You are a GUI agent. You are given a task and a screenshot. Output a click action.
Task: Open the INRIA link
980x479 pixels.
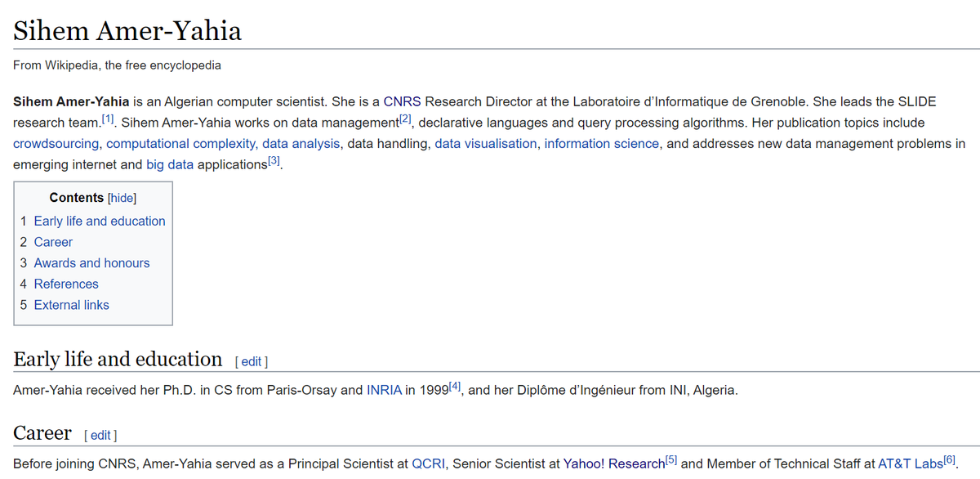[x=384, y=390]
